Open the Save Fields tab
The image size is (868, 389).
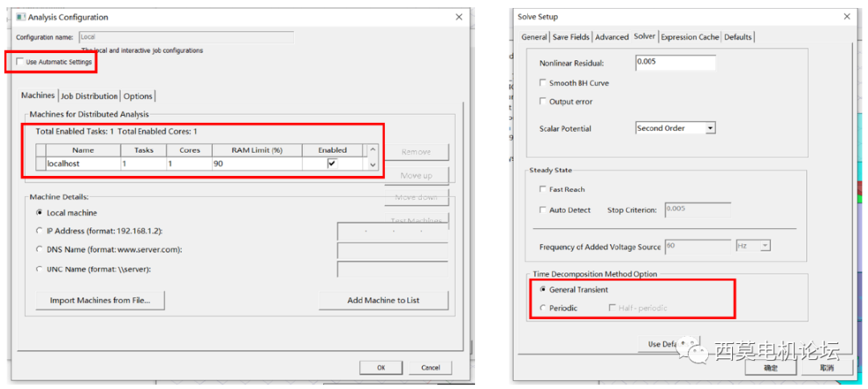pos(571,37)
